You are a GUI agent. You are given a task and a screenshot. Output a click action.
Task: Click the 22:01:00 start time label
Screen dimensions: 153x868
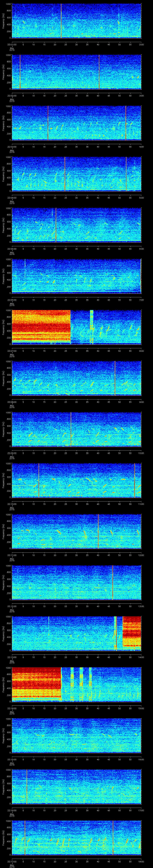pyautogui.click(x=12, y=44)
